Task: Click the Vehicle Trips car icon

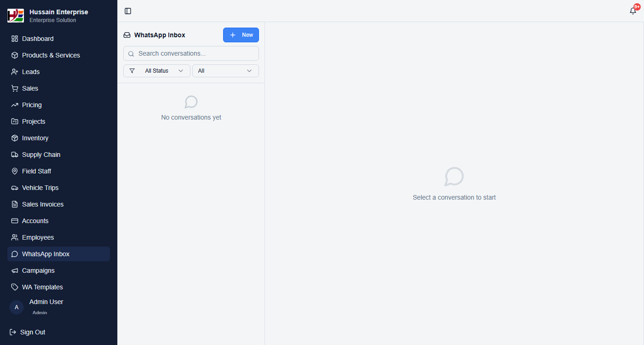Action: (x=15, y=188)
